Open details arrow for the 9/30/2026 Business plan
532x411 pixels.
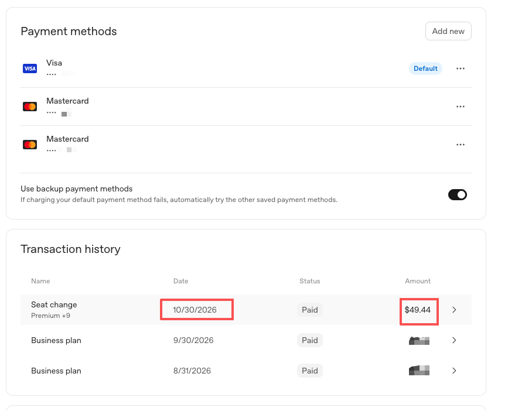[x=454, y=340]
